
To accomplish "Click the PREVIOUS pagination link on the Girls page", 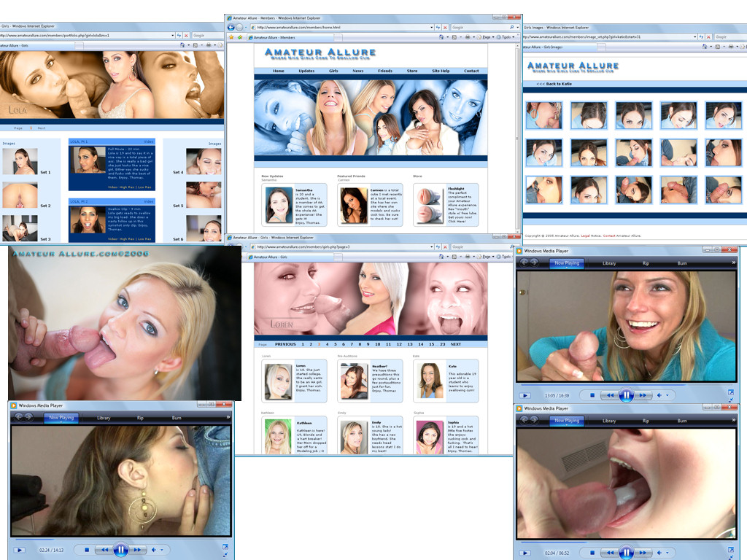I will 285,344.
